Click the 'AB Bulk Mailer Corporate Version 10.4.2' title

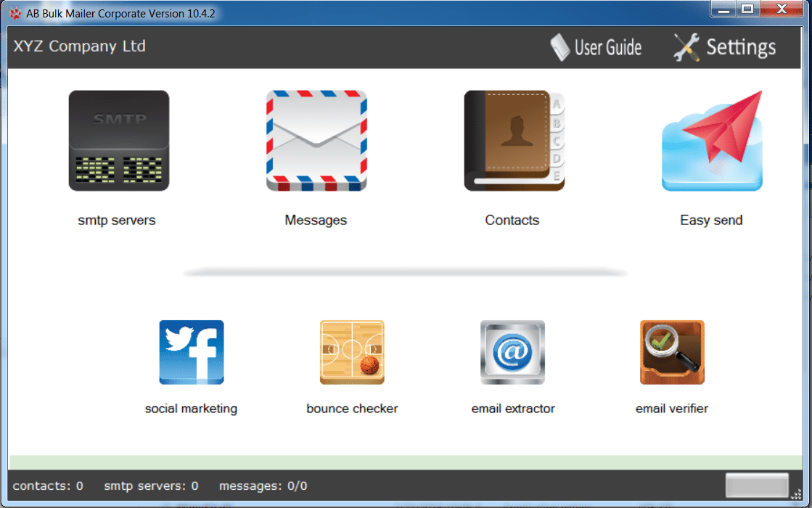(120, 14)
